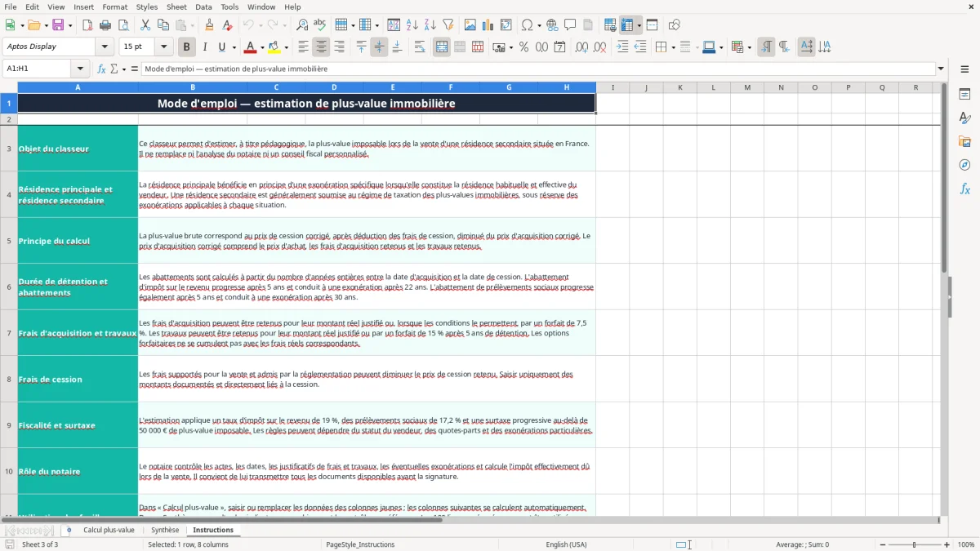Click zoom percentage 100% in status bar
Screen dimensions: 980x551
[x=966, y=544]
